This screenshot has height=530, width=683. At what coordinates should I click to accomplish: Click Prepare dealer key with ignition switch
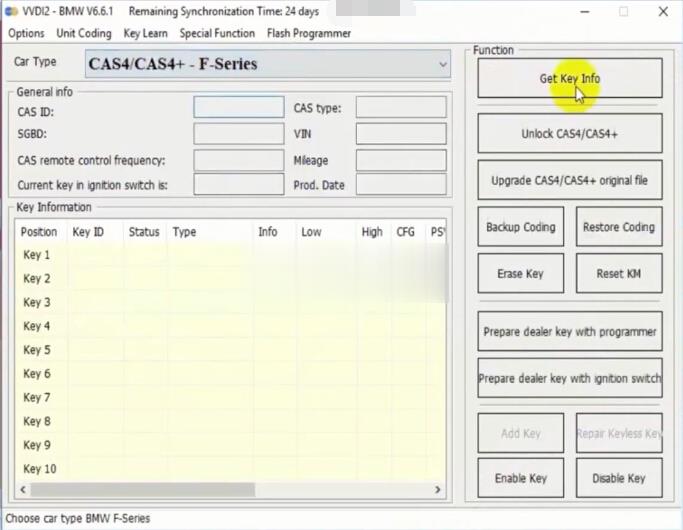[570, 378]
